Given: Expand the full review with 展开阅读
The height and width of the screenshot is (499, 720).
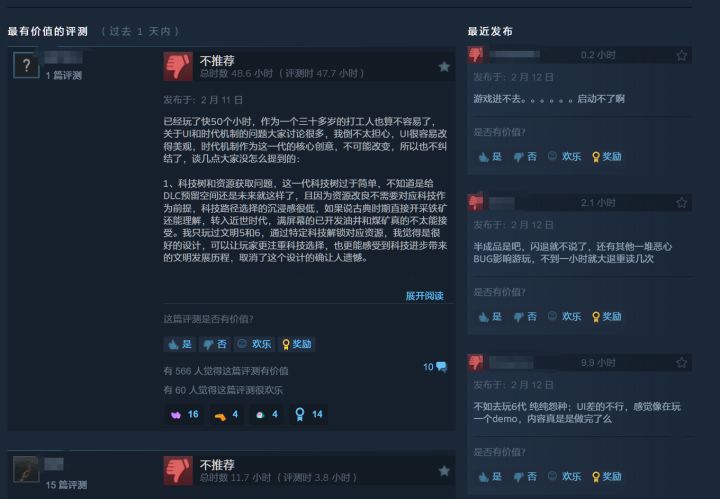Looking at the screenshot, I should (x=424, y=296).
